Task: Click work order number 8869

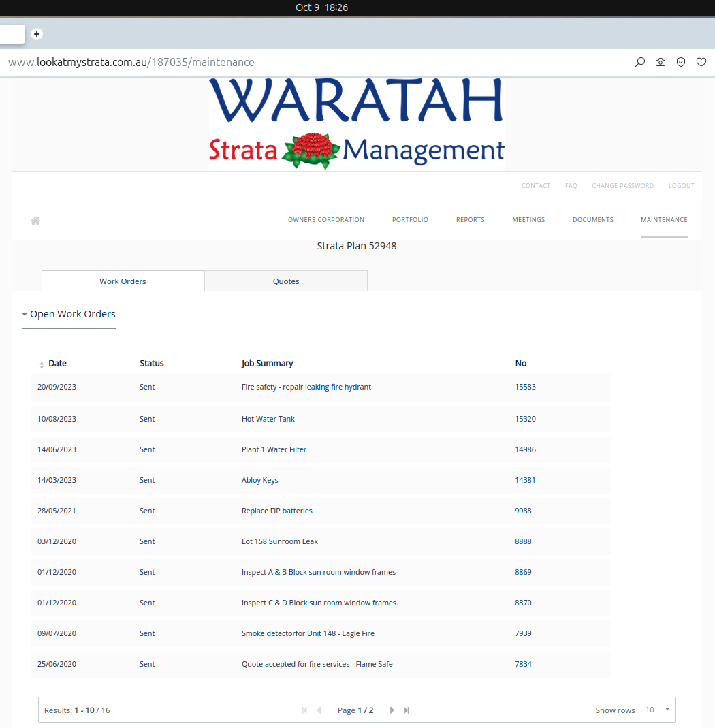Action: [x=523, y=572]
